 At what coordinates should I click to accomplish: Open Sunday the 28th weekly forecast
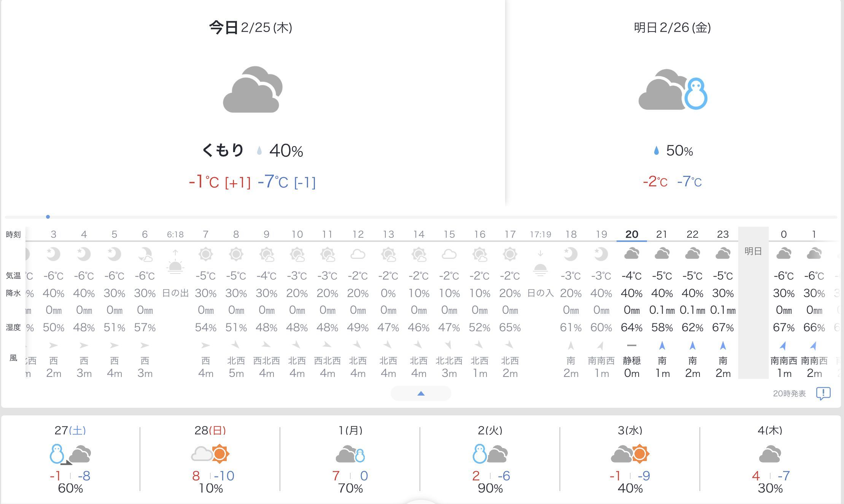[x=210, y=459]
